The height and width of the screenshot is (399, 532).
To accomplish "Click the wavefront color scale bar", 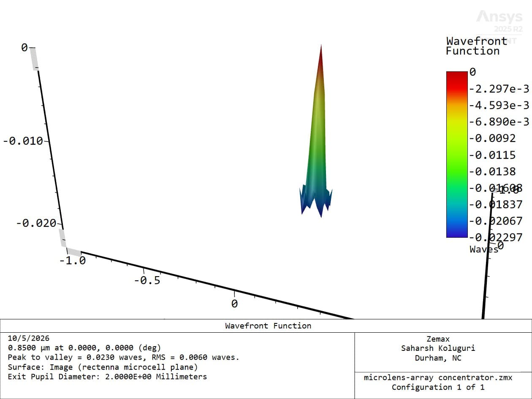I will pyautogui.click(x=457, y=155).
